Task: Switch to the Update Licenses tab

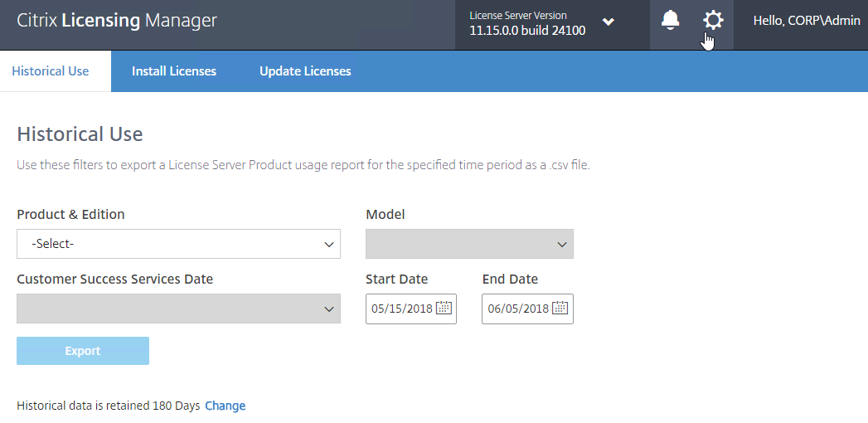Action: coord(305,70)
